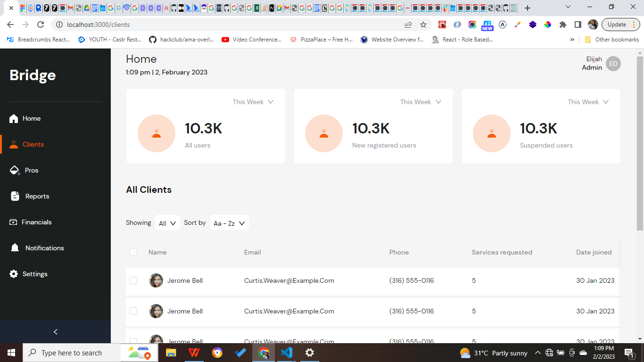Open the Home sidebar icon
This screenshot has height=362, width=644.
(x=14, y=118)
